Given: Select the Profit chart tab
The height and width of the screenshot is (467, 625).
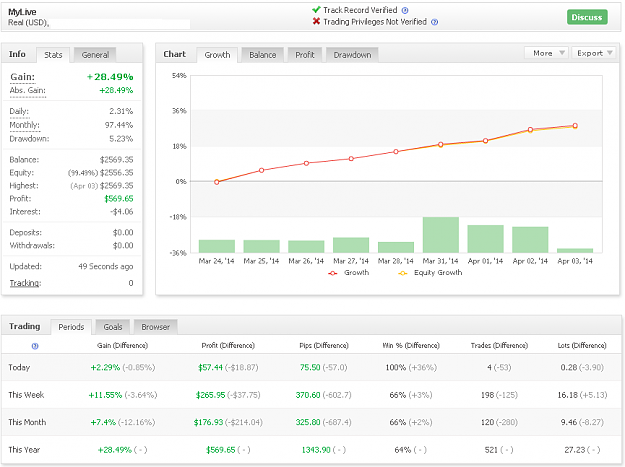Looking at the screenshot, I should coord(305,55).
